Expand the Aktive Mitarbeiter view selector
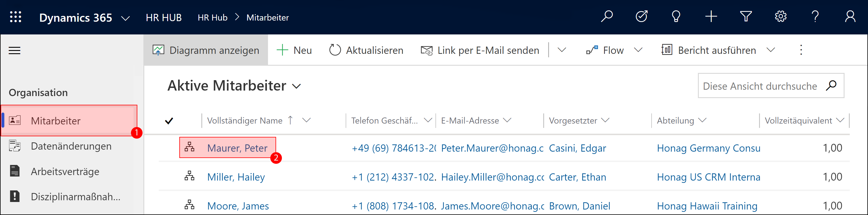 [296, 86]
